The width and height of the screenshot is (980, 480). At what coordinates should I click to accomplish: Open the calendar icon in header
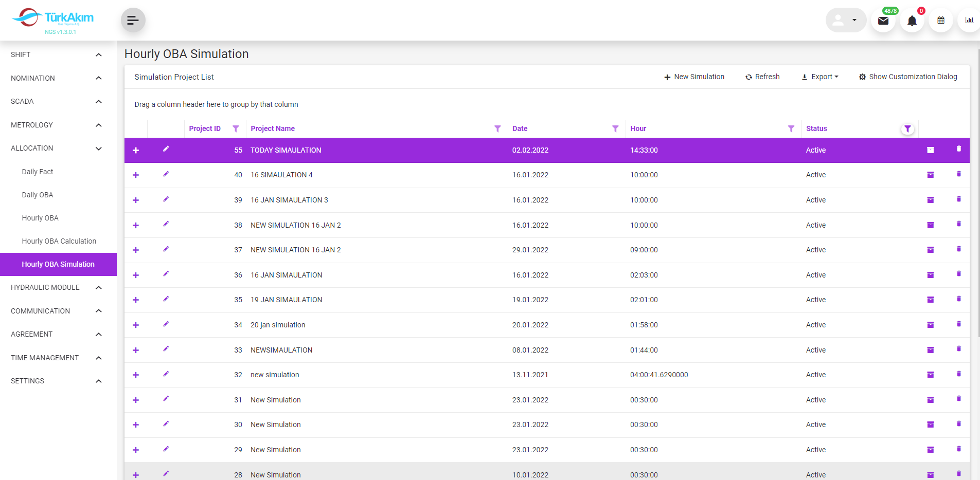click(940, 21)
